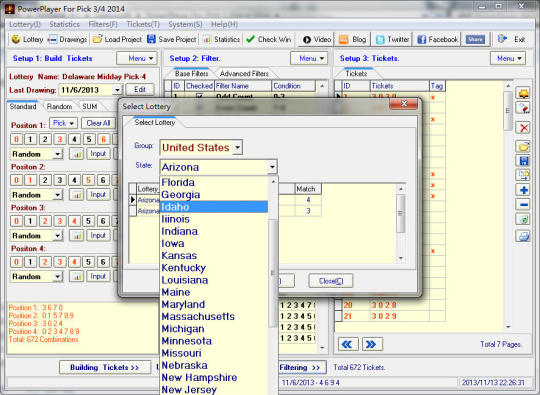540x395 pixels.
Task: Open the Tickets(T) menu
Action: point(143,24)
